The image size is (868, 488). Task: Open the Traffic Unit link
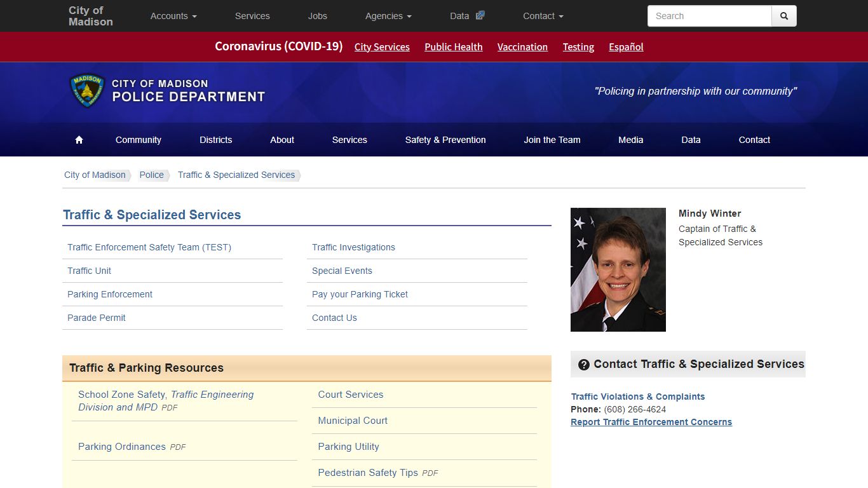tap(89, 271)
